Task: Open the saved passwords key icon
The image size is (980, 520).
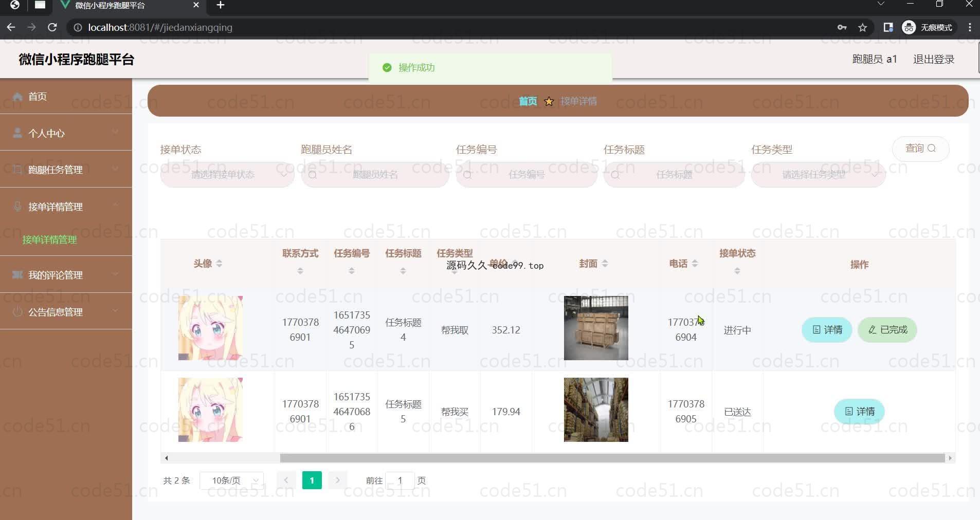Action: [x=842, y=28]
